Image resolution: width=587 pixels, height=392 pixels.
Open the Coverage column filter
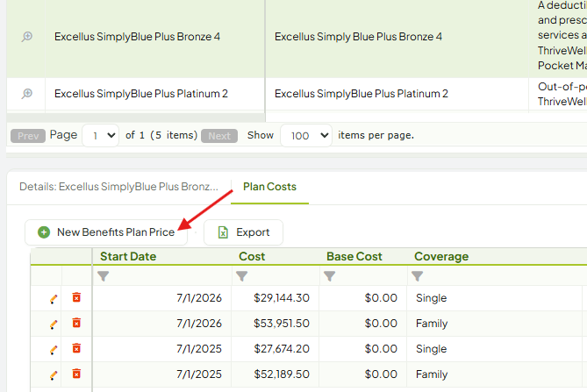click(x=417, y=276)
